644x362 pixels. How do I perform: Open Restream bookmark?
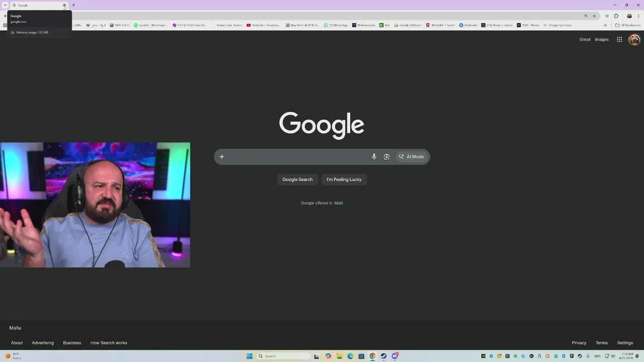click(x=468, y=25)
